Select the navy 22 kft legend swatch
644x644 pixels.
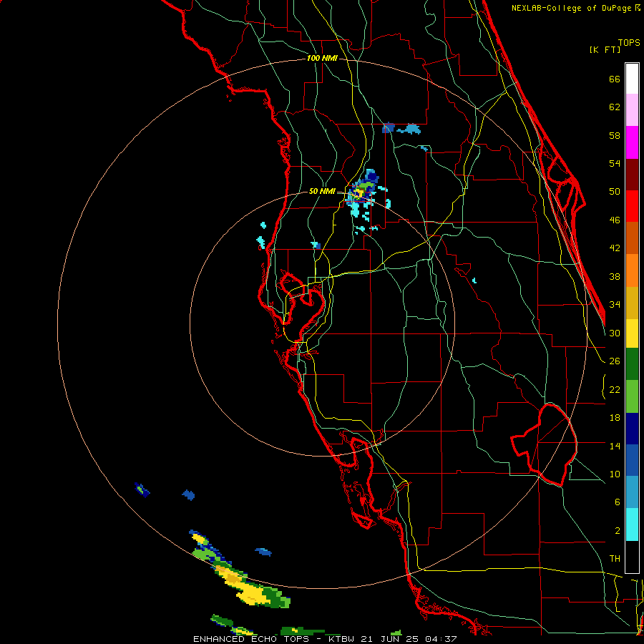pos(632,429)
